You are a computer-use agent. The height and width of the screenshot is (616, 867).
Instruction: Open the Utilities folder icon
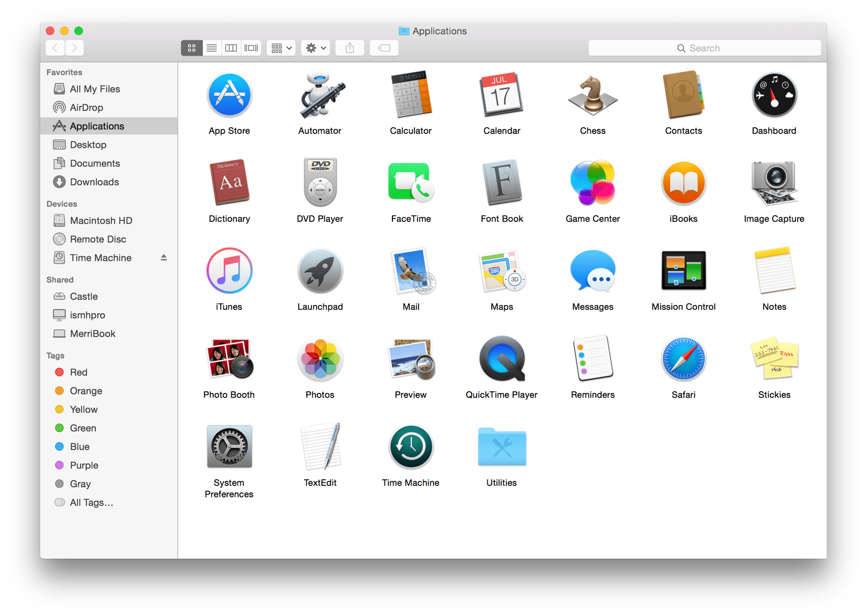502,446
